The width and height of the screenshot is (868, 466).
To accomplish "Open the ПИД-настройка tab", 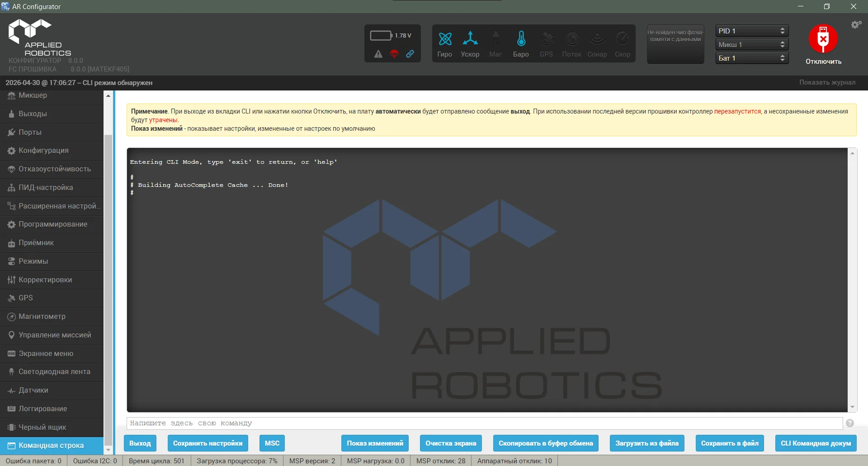I will [52, 188].
